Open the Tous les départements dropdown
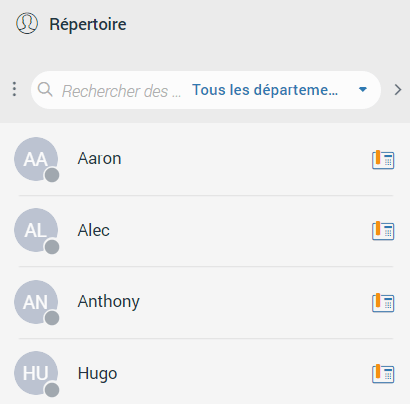The image size is (410, 404). point(279,90)
